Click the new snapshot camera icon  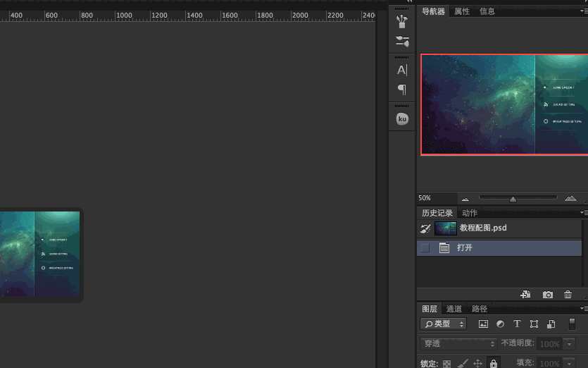(x=548, y=295)
